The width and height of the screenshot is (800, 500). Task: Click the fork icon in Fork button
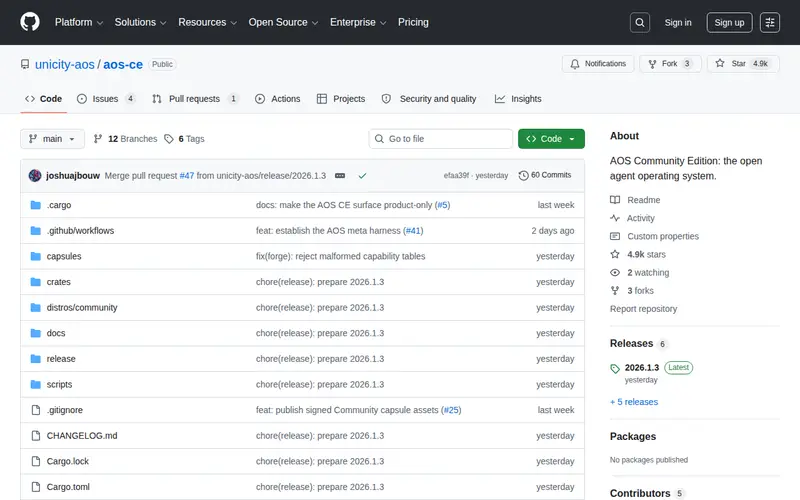point(652,64)
